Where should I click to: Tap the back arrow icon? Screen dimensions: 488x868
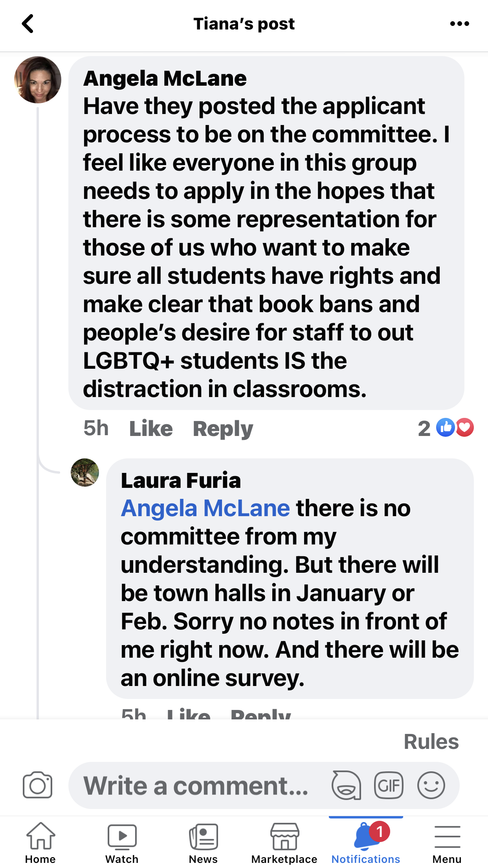coord(28,24)
